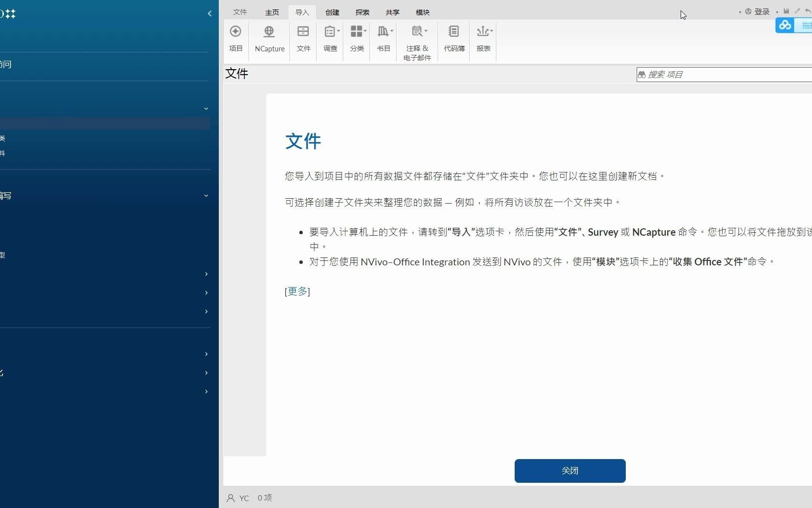Open the 探索 ribbon tab
This screenshot has width=812, height=508.
tap(363, 12)
